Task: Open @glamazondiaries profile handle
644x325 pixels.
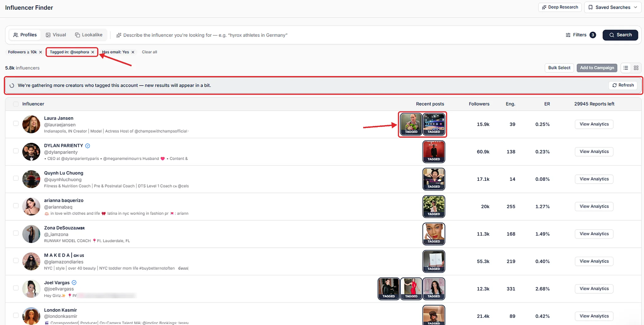Action: coord(64,262)
